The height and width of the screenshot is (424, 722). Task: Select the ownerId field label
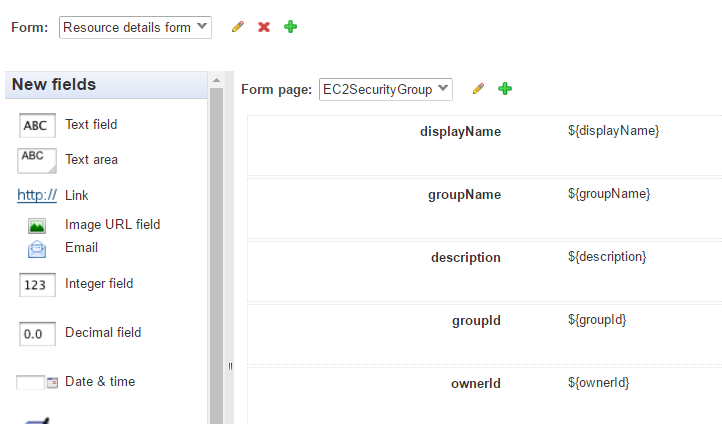point(476,383)
